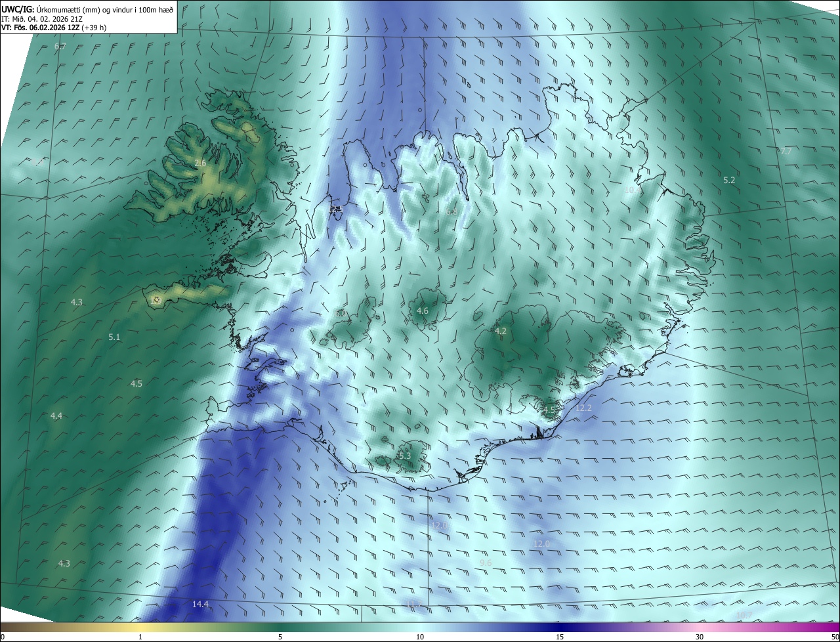Click the 9.6 value over the sea
840x642 pixels.
point(486,563)
